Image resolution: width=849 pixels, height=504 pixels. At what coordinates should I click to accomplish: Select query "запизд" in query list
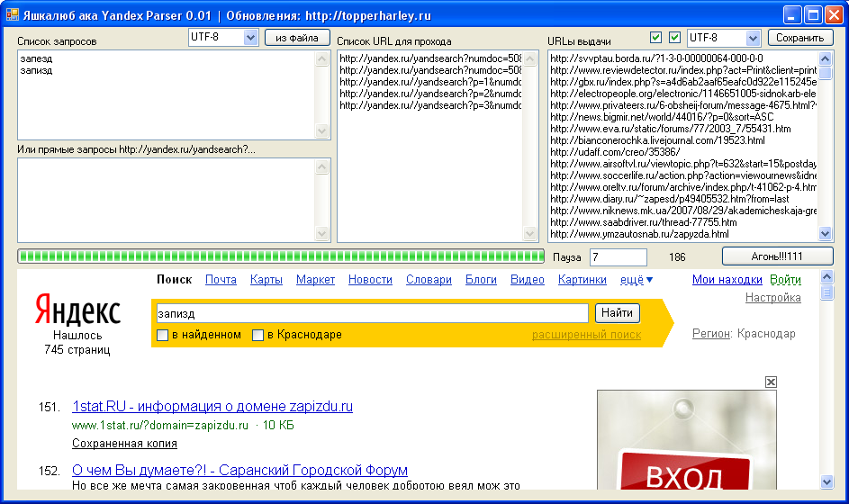click(36, 70)
